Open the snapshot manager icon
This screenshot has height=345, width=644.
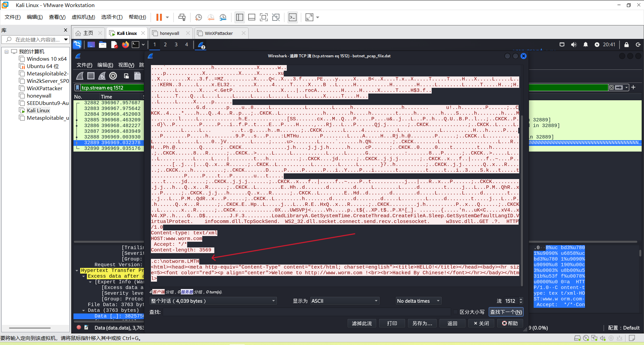point(223,17)
